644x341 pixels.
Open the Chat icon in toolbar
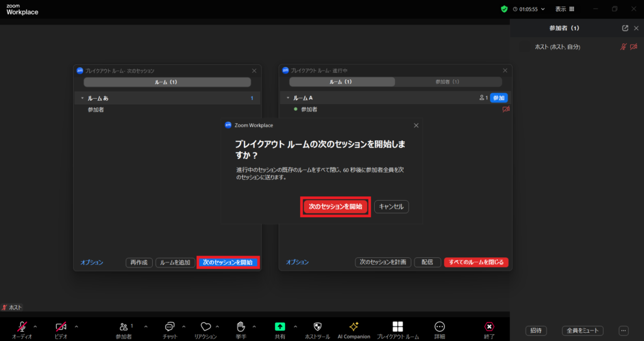(169, 326)
